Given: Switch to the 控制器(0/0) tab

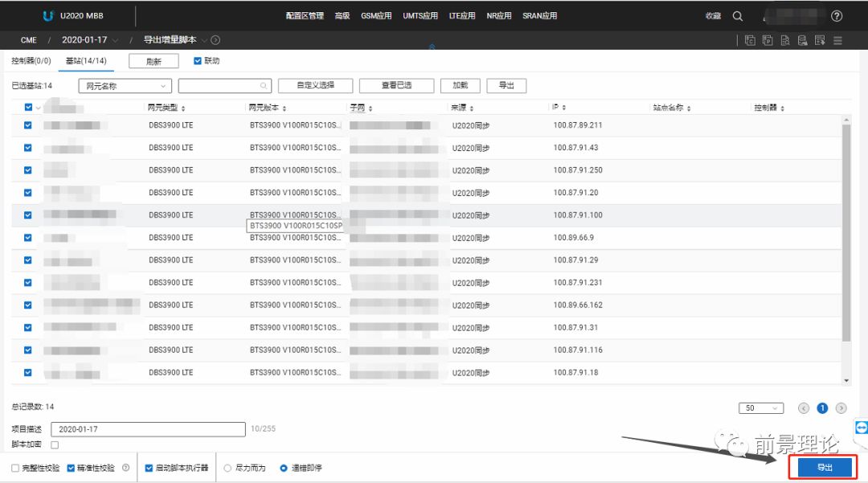Looking at the screenshot, I should coord(31,61).
